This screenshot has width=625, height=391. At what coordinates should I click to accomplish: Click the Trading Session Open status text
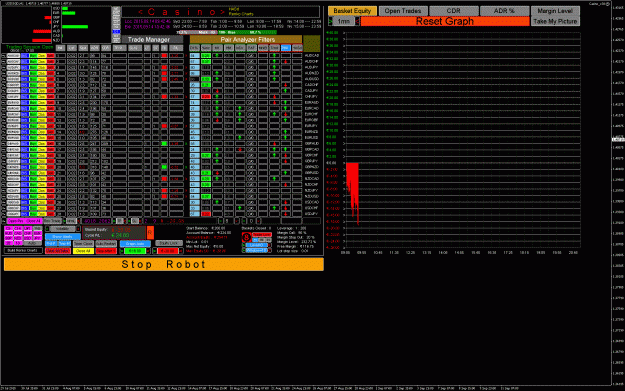[x=29, y=47]
